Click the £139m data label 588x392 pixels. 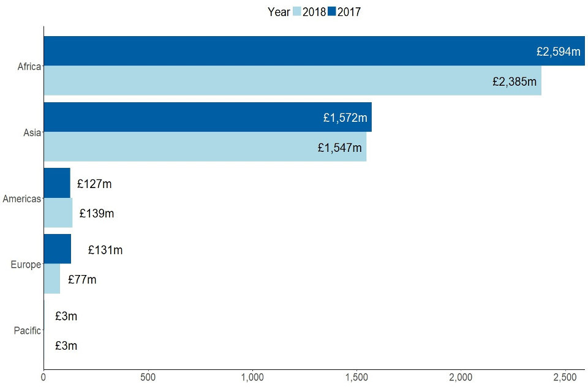(x=97, y=214)
